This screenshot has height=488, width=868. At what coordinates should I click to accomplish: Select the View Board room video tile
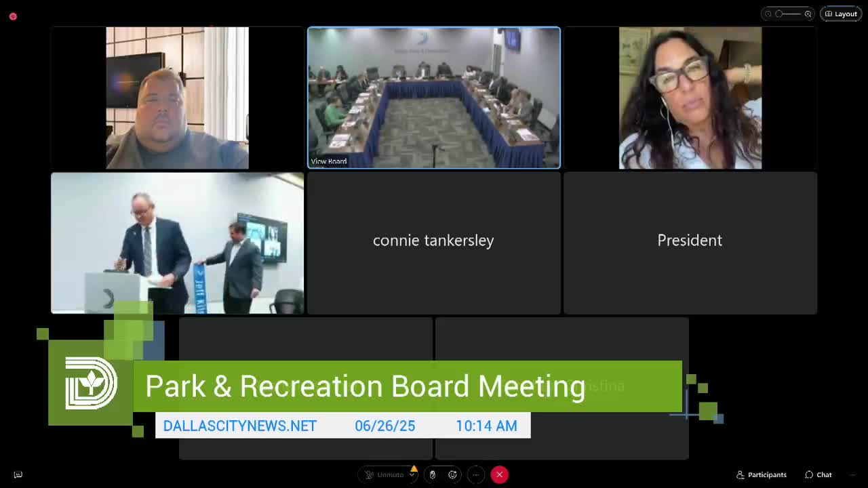click(x=434, y=98)
